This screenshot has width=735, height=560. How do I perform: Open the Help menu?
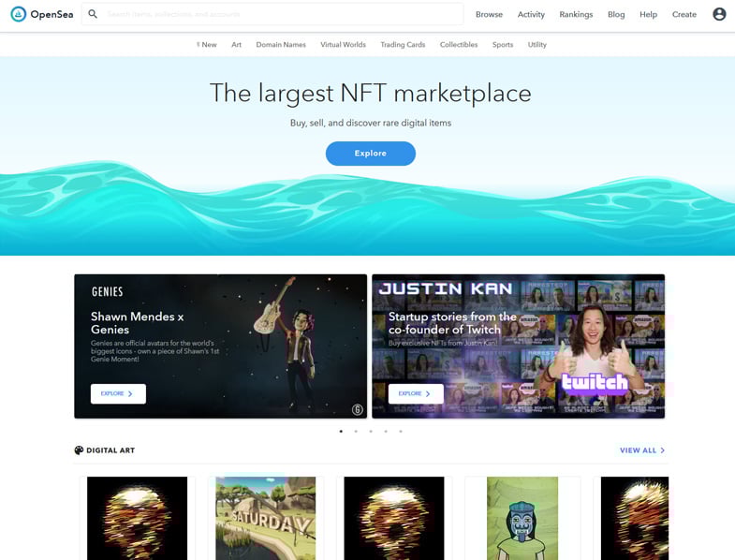click(x=648, y=15)
